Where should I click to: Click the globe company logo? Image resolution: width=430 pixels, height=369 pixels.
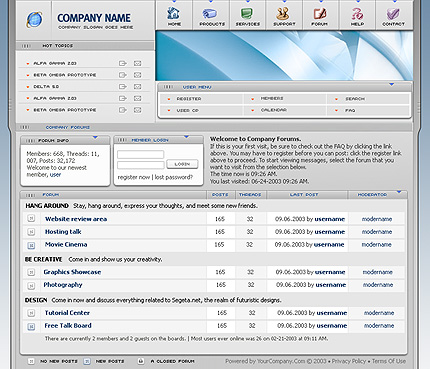(34, 19)
